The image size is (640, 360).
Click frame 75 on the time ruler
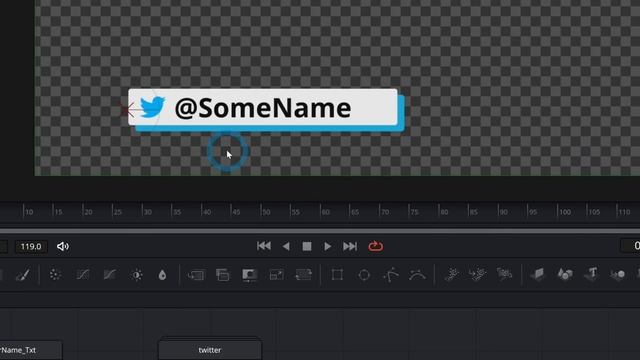tap(414, 212)
